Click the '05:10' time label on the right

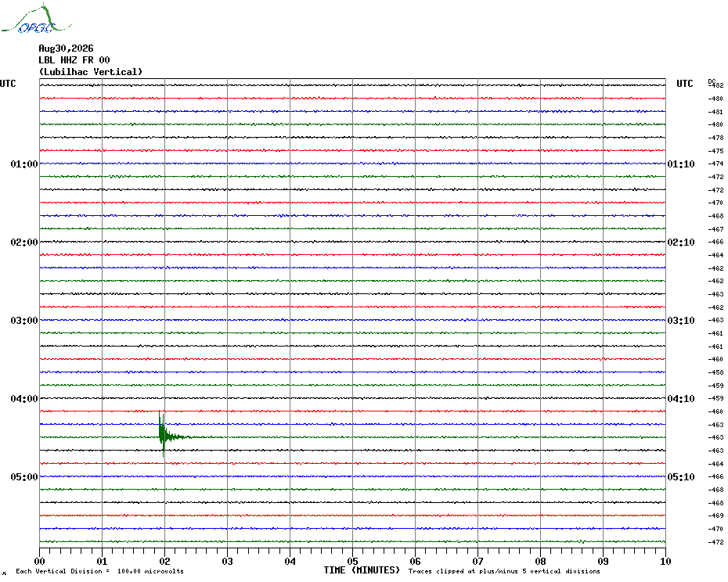click(681, 477)
